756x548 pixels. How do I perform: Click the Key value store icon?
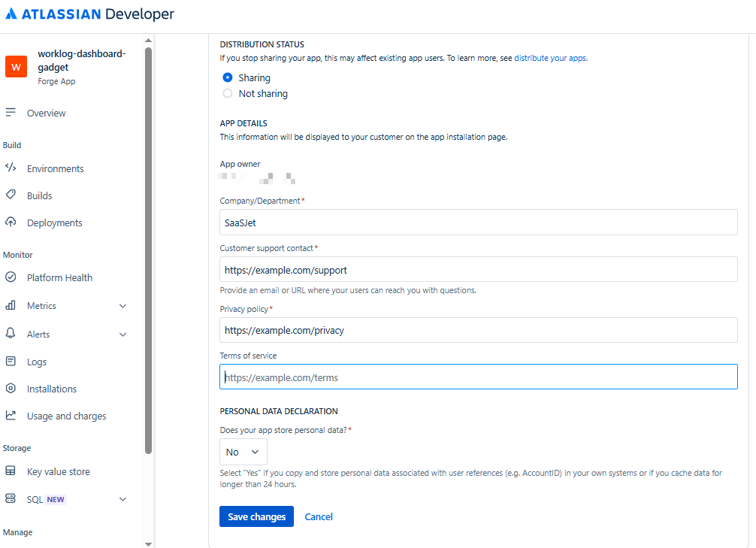click(x=11, y=471)
